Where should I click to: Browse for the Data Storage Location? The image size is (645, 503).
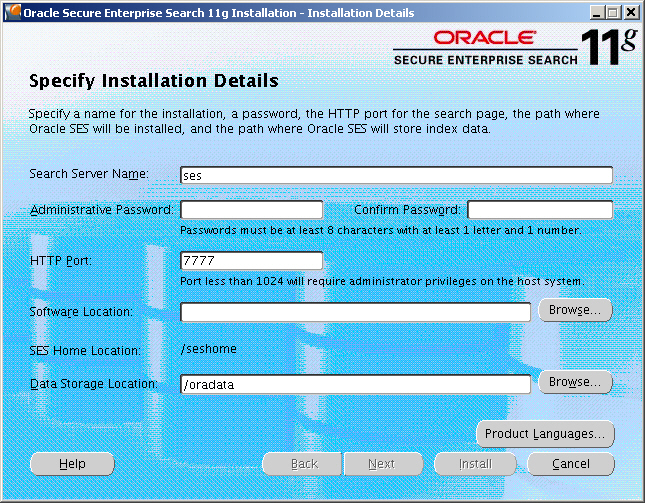[575, 382]
